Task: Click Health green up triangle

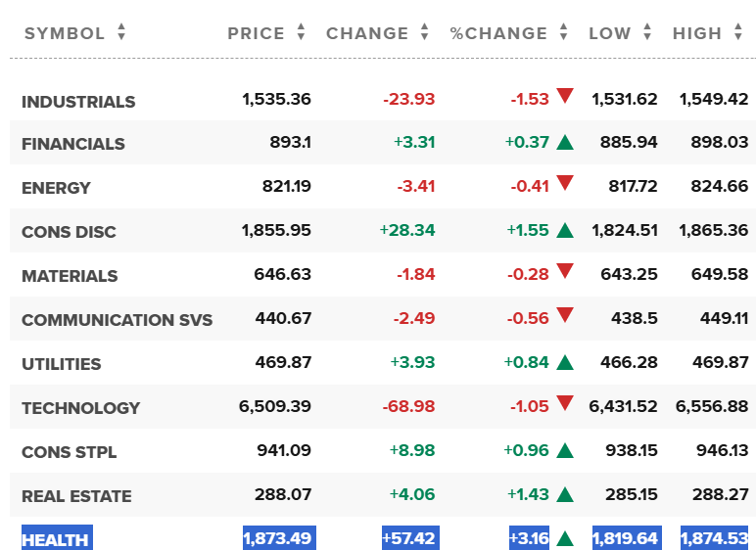Action: [565, 539]
